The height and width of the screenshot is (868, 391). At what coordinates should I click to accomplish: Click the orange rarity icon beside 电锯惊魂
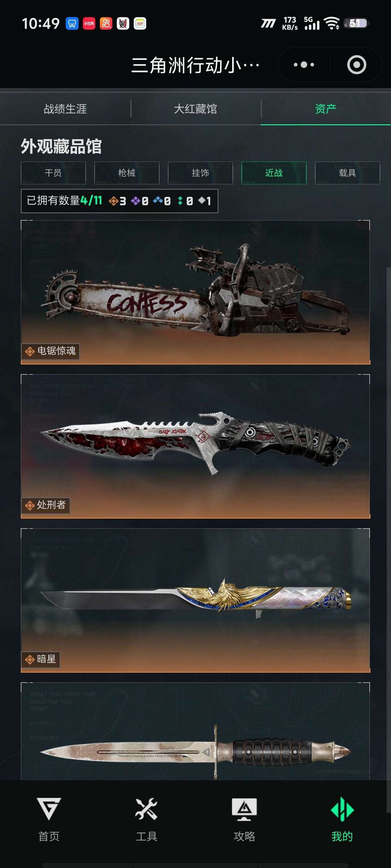point(30,351)
